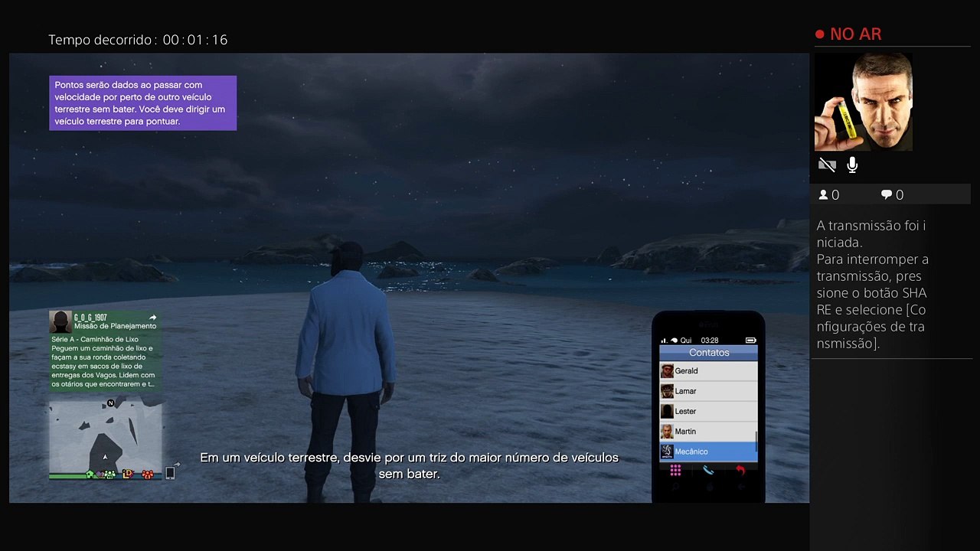Open the pink keypad grid icon

pyautogui.click(x=675, y=470)
